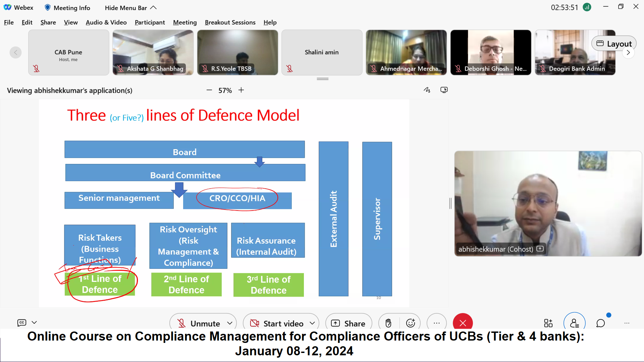Image resolution: width=644 pixels, height=362 pixels.
Task: Click the Share button
Action: [348, 323]
